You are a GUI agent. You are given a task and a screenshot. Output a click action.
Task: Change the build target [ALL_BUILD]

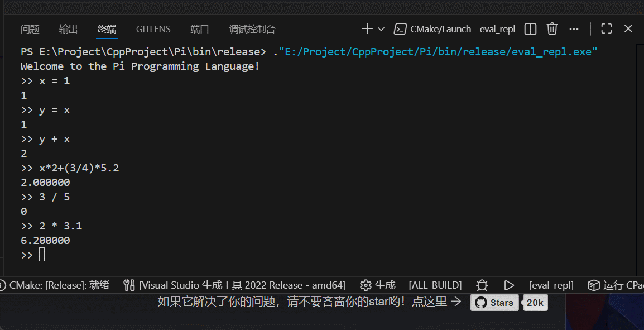click(435, 285)
